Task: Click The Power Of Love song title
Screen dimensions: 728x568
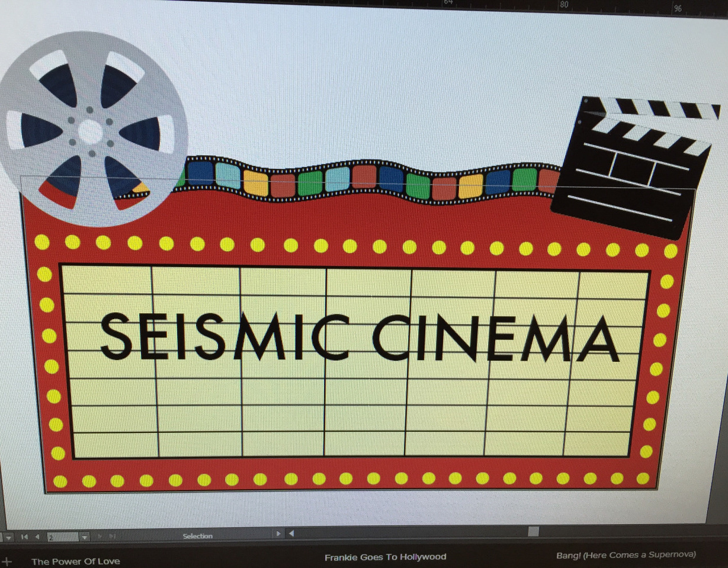Action: pyautogui.click(x=75, y=561)
